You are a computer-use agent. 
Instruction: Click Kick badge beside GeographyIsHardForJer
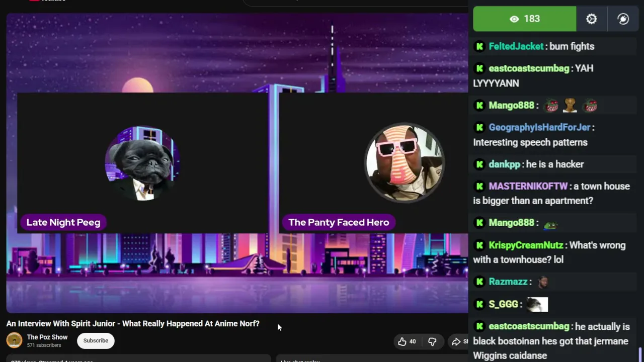coord(479,127)
